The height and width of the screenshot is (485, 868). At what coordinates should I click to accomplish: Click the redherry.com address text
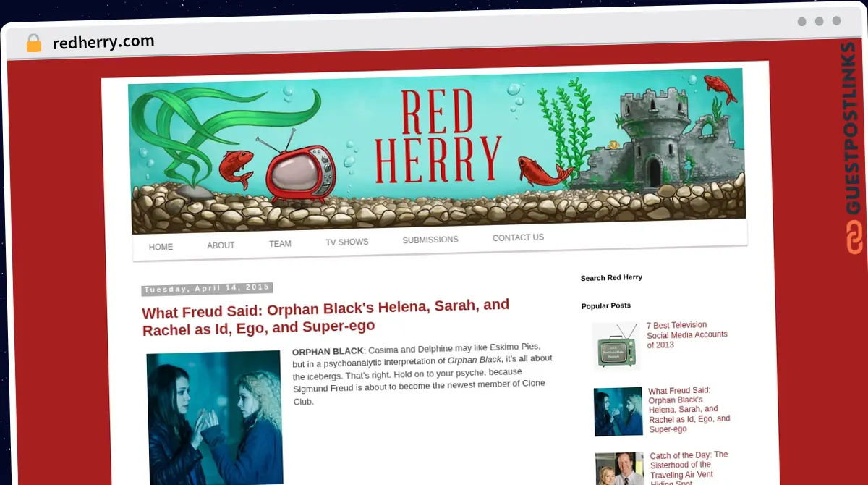pos(103,42)
